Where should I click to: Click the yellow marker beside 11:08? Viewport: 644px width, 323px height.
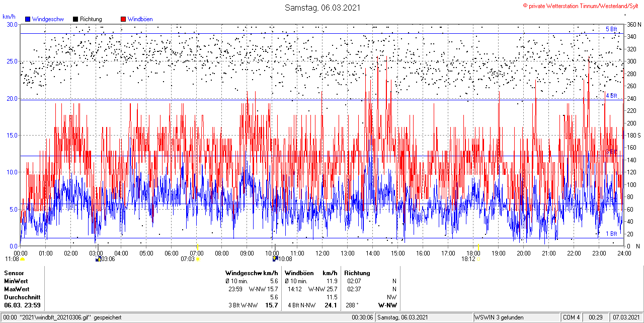pyautogui.click(x=22, y=259)
